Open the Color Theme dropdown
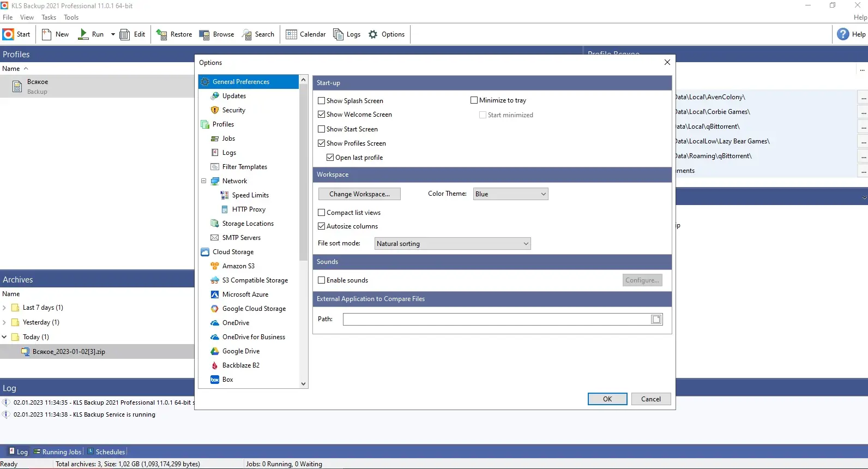The width and height of the screenshot is (868, 469). point(511,194)
